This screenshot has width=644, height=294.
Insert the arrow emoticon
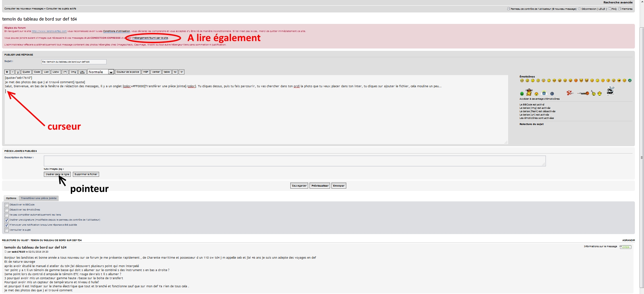pos(619,80)
